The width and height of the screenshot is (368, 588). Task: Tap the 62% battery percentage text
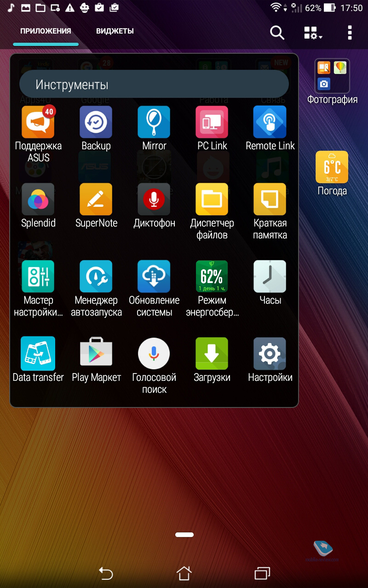click(313, 8)
